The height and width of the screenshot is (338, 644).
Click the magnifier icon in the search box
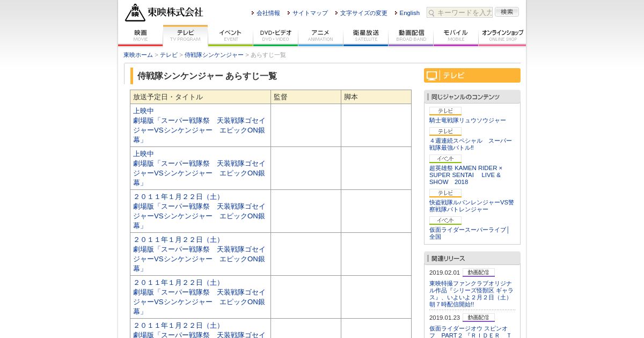431,13
